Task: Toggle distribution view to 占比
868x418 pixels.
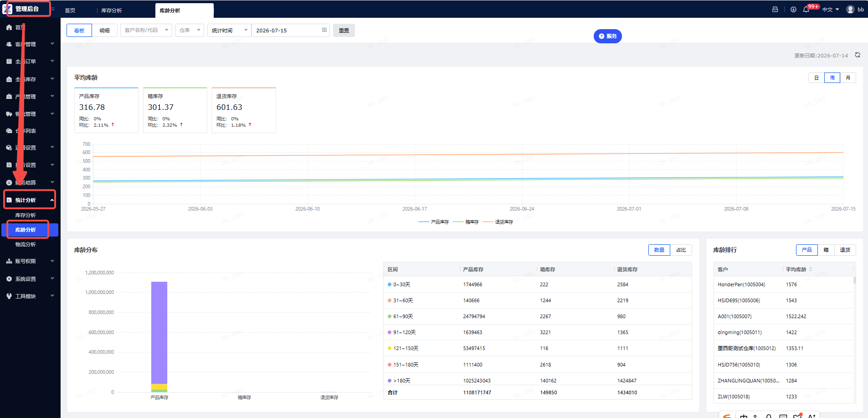Action: (x=681, y=250)
